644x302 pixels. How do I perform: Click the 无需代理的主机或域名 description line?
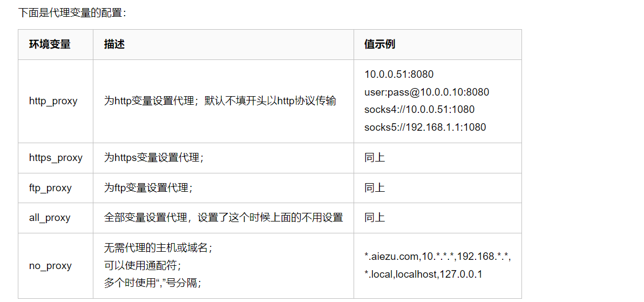[x=158, y=248]
